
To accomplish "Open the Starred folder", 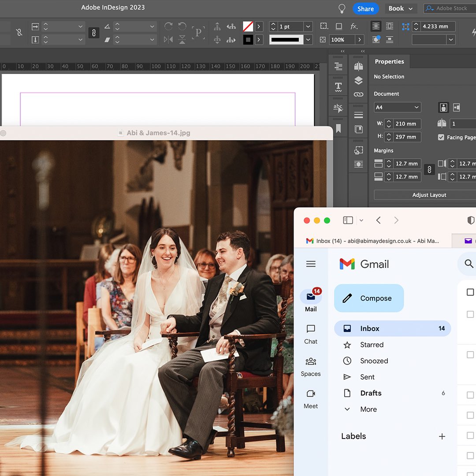I will [393, 345].
